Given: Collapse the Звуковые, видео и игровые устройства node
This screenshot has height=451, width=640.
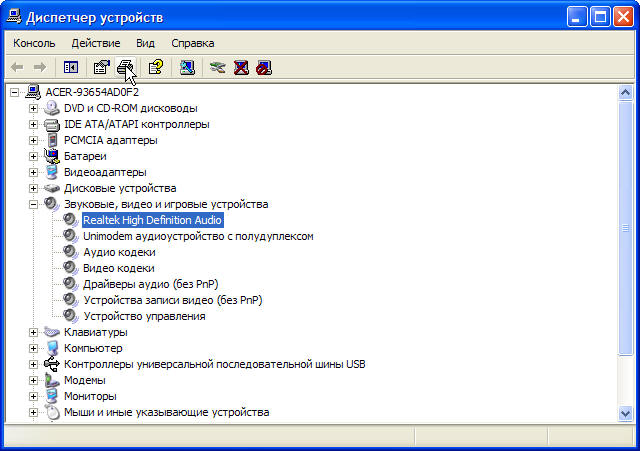Looking at the screenshot, I should [x=33, y=204].
